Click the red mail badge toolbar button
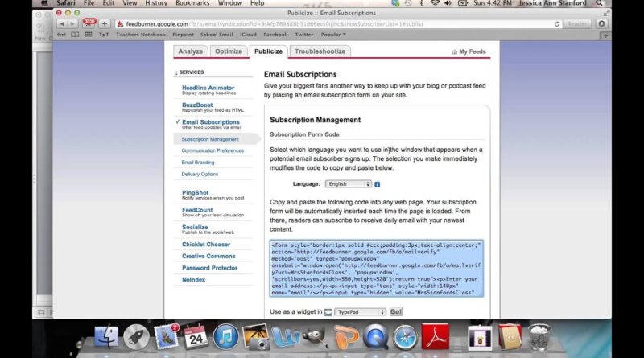Viewport: 644px width, 358px height. click(x=89, y=23)
